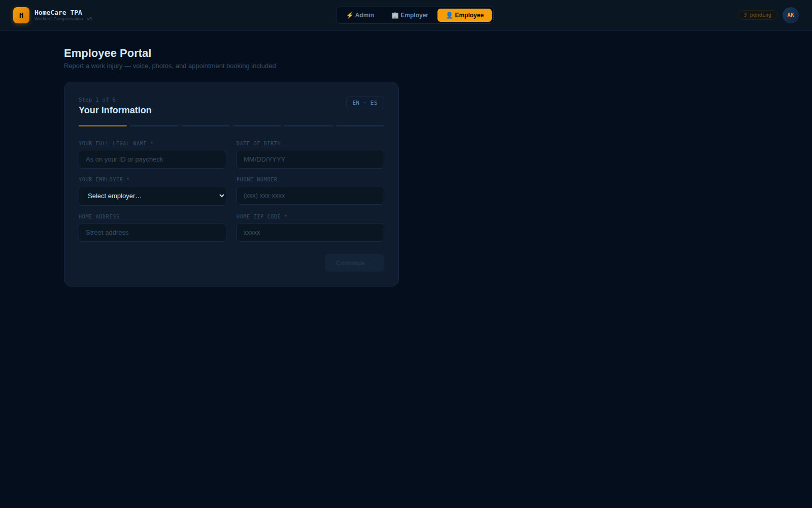Click the phone number field

pos(310,196)
